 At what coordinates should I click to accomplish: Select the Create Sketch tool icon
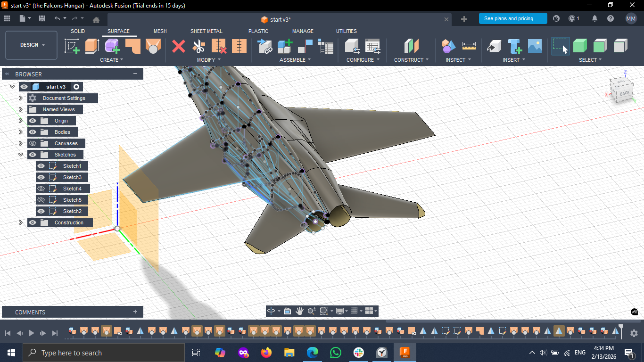tap(72, 46)
